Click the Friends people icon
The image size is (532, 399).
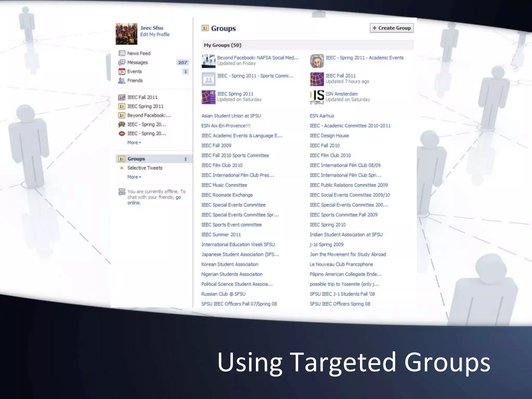pos(122,81)
